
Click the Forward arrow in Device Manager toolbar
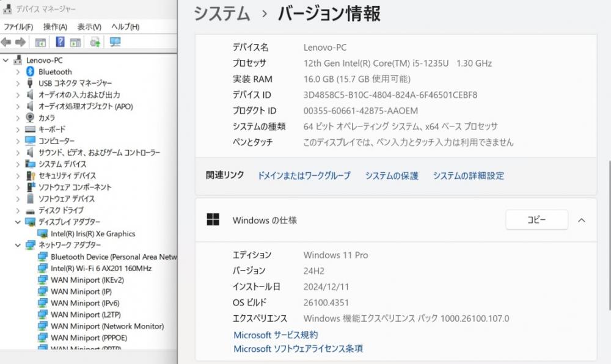(20, 42)
